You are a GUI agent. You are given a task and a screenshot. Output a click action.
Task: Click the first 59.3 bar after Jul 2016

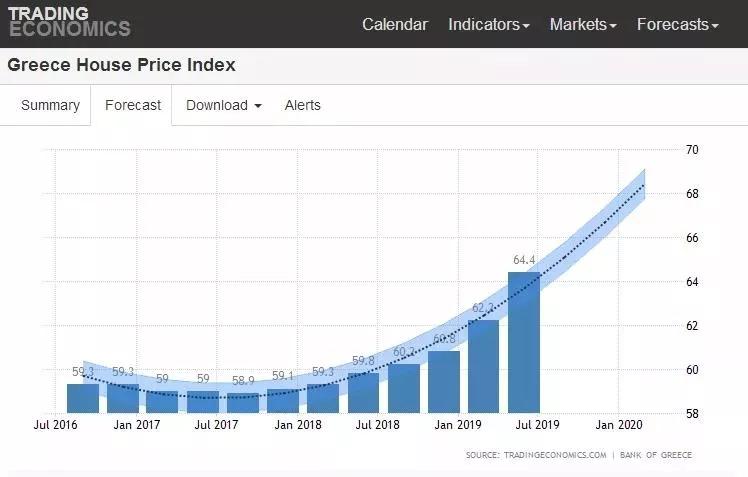pyautogui.click(x=83, y=398)
